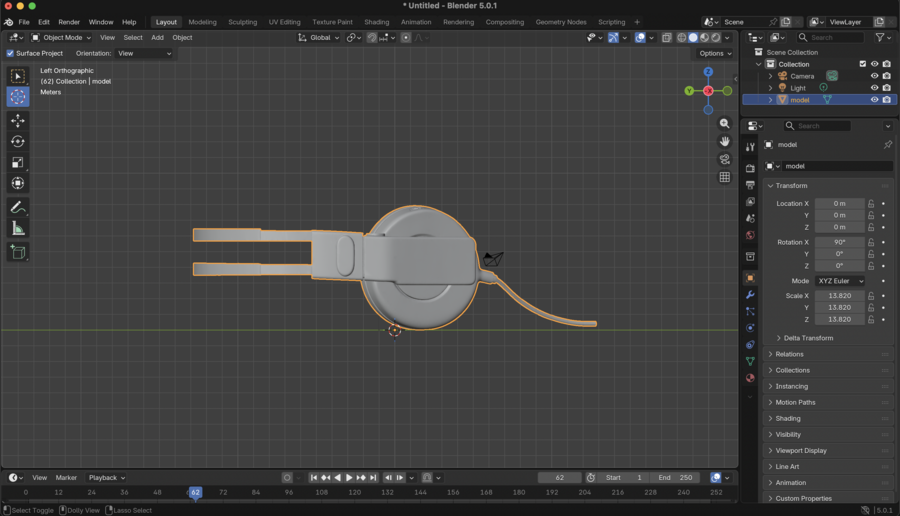This screenshot has height=516, width=900.
Task: Open the Orientation View dropdown
Action: pyautogui.click(x=144, y=53)
